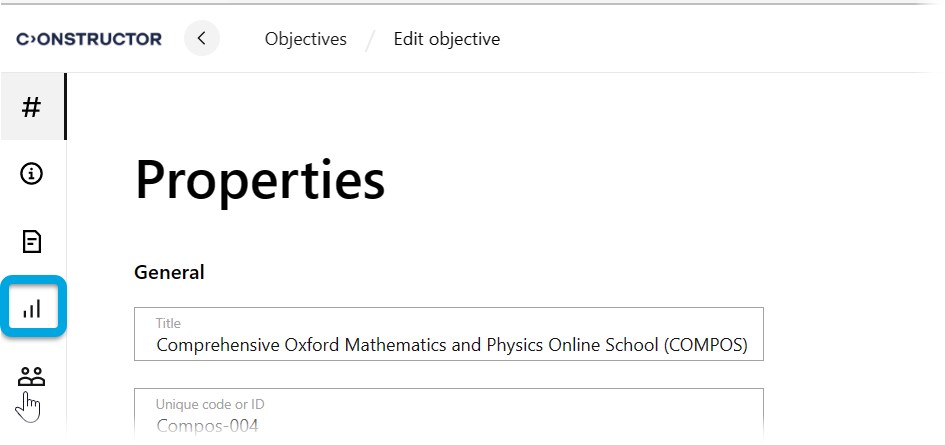The image size is (945, 445).
Task: Navigate to Objectives breadcrumb
Action: [x=305, y=39]
